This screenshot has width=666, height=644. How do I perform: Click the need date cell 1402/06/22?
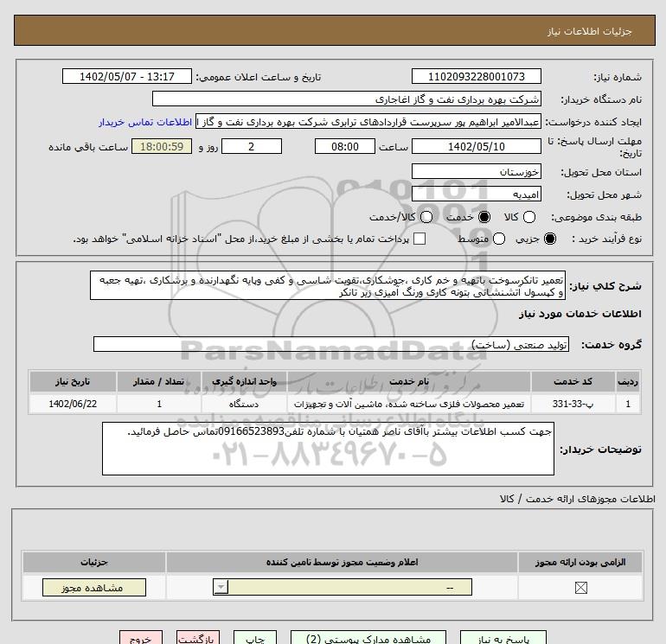pos(73,404)
